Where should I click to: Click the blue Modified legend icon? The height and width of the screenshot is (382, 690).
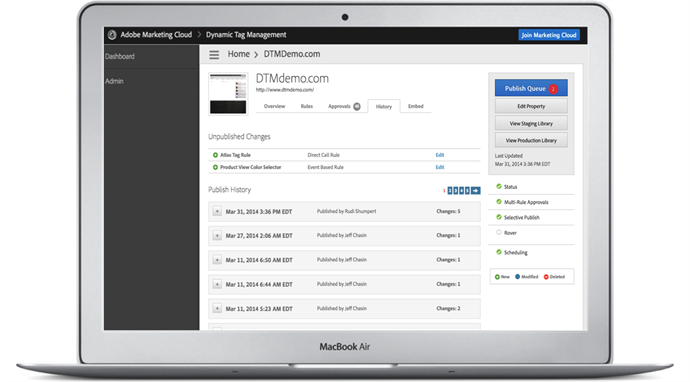[x=518, y=277]
